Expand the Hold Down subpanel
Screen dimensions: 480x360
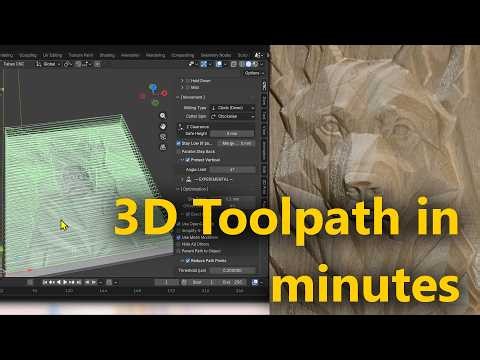pos(182,81)
